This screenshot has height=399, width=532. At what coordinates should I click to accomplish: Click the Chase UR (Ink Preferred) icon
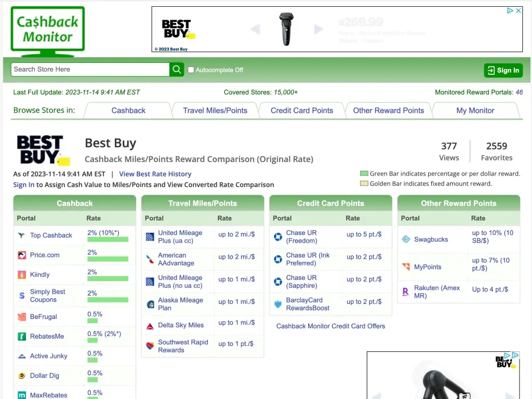pos(278,259)
